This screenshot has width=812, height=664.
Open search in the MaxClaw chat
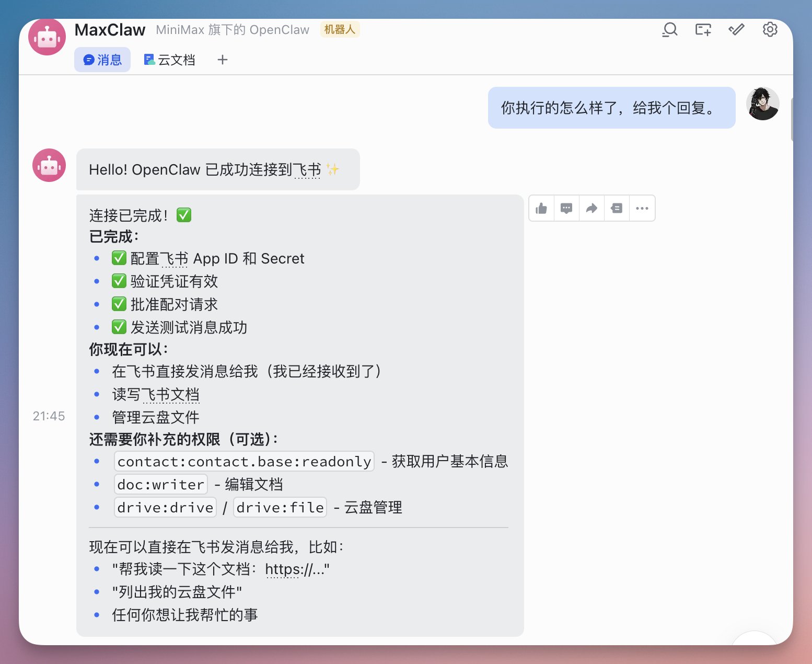pyautogui.click(x=669, y=30)
